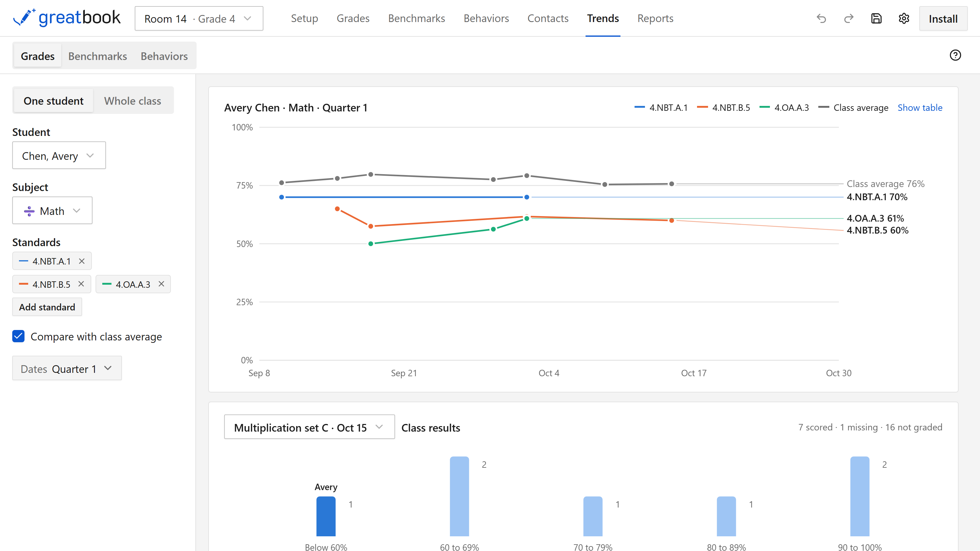Switch to the Behaviors sub-tab
The width and height of the screenshot is (980, 551).
(x=164, y=56)
